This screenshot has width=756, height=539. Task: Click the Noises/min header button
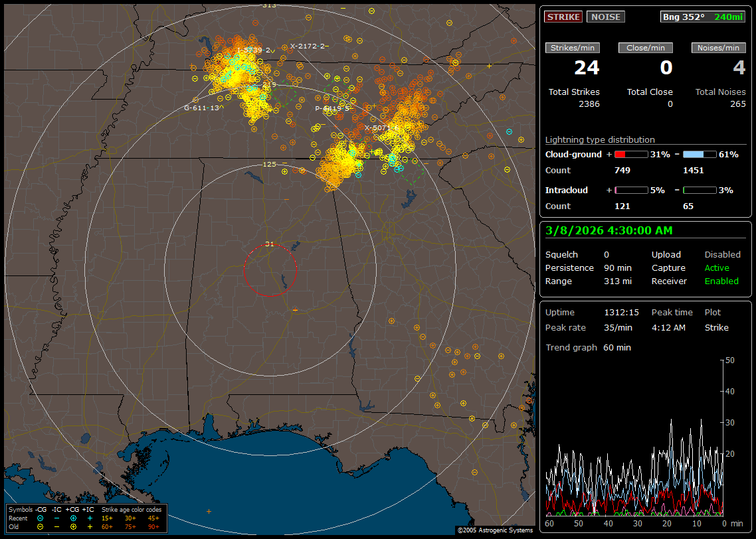(x=719, y=48)
